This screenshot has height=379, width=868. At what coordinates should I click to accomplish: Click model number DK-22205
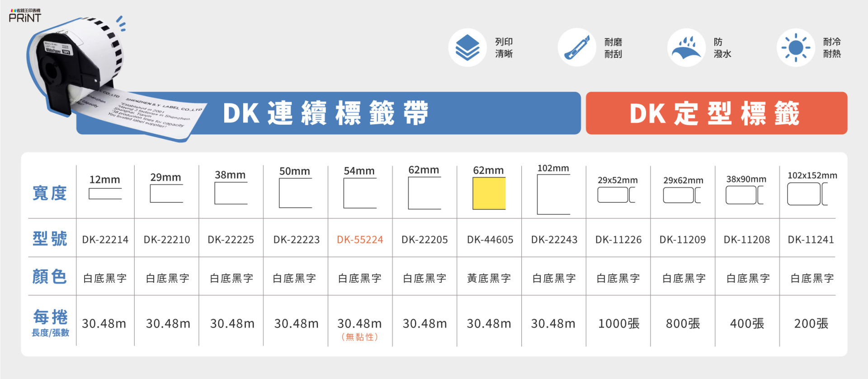[425, 239]
